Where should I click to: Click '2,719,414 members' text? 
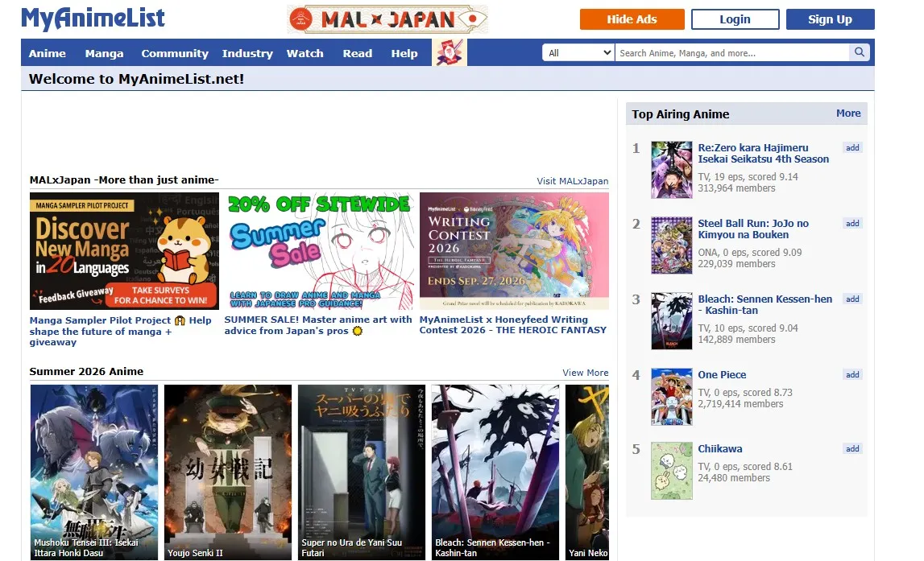coord(741,404)
